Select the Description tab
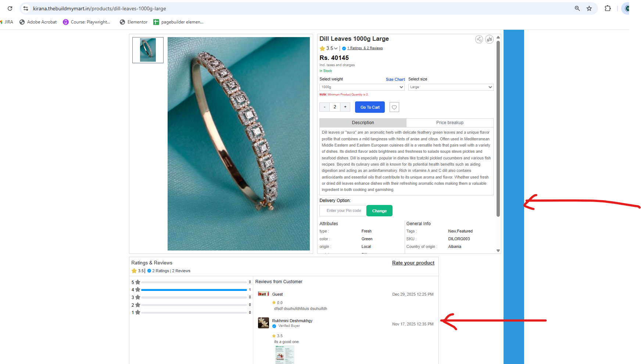Viewport: 641px width, 364px height. [363, 123]
